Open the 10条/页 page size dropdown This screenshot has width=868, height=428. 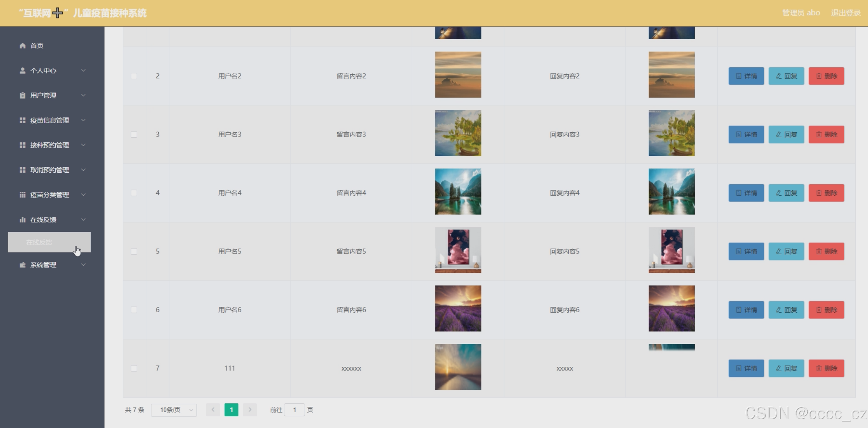[x=174, y=410]
